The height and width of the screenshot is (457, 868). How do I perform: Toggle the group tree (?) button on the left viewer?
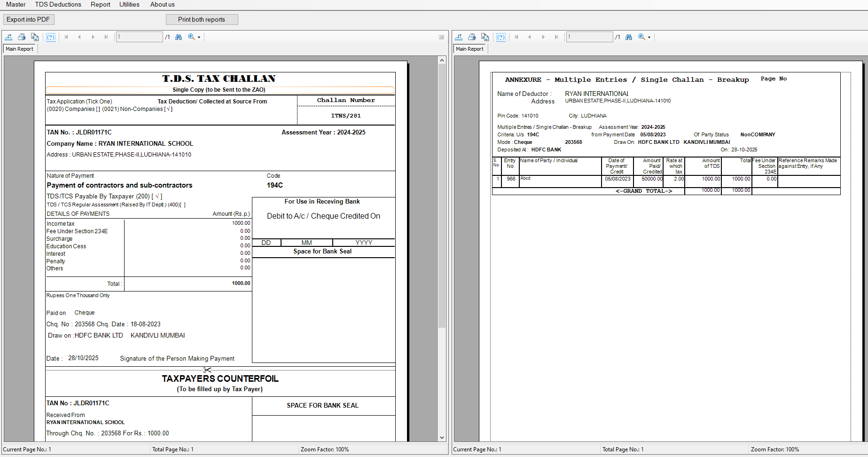[51, 37]
